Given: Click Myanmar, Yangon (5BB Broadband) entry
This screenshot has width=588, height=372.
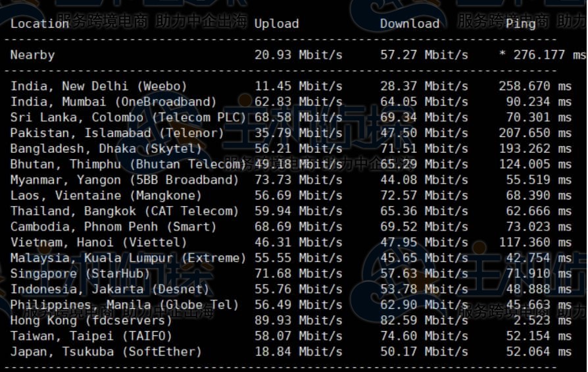Looking at the screenshot, I should coord(124,180).
